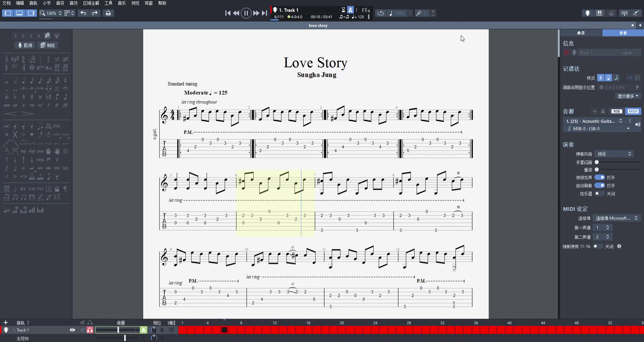Select whole note duration in palette
This screenshot has height=342, width=644.
[7, 81]
